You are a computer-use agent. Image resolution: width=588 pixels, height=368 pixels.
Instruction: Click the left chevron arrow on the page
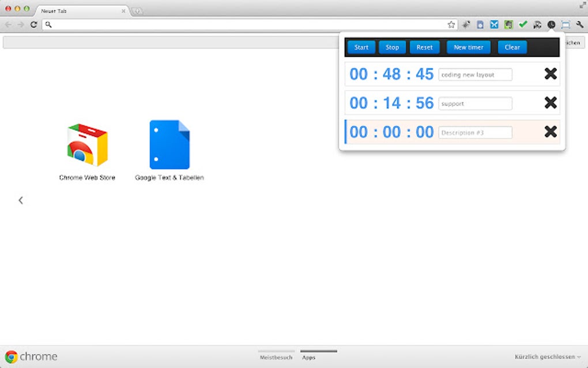pyautogui.click(x=21, y=200)
